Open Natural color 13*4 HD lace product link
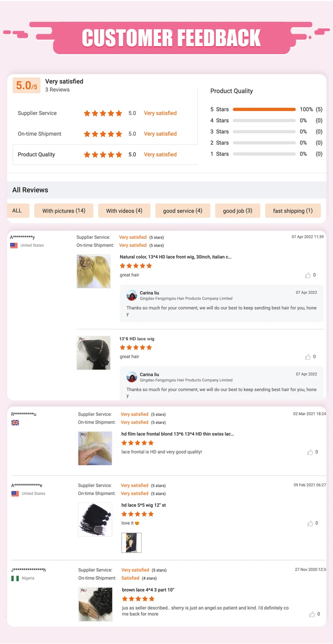 point(175,257)
